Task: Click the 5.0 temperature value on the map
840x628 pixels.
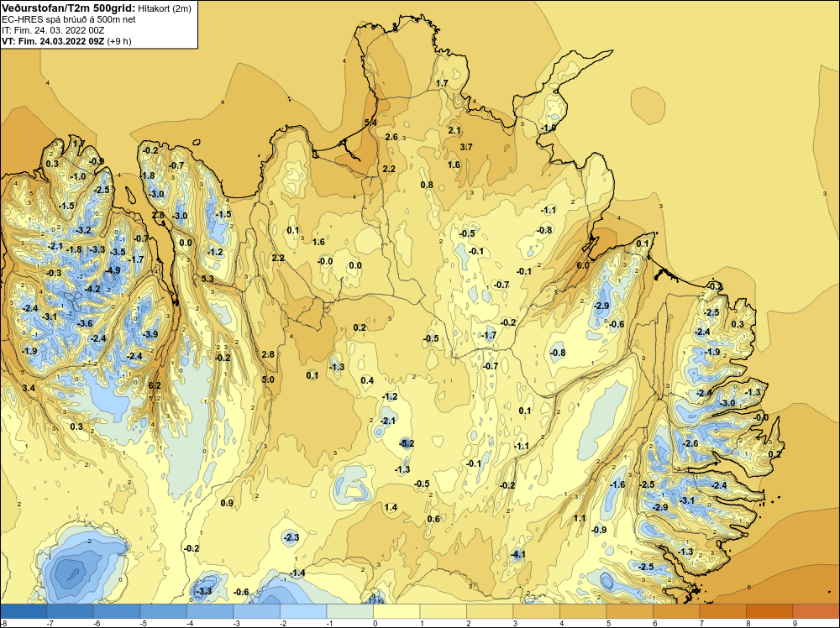Action: point(268,379)
